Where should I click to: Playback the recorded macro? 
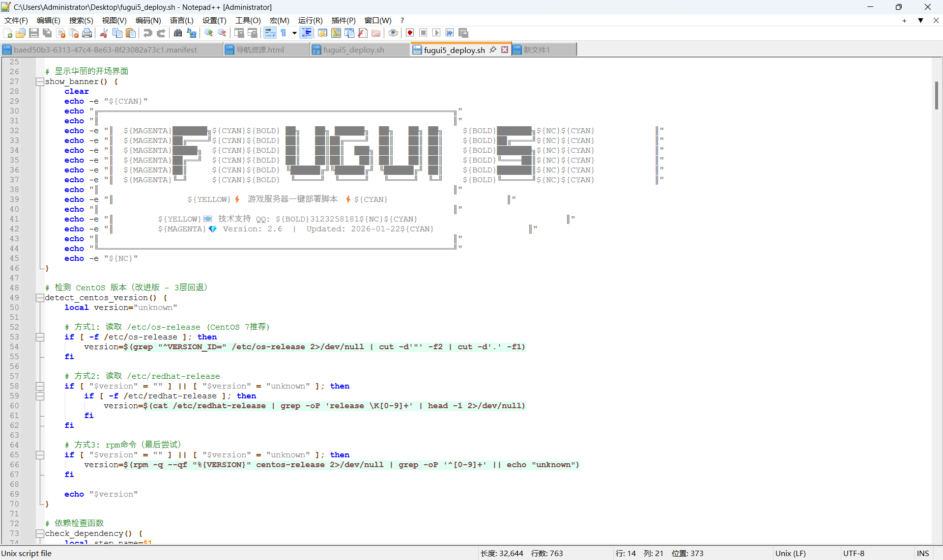pyautogui.click(x=436, y=32)
